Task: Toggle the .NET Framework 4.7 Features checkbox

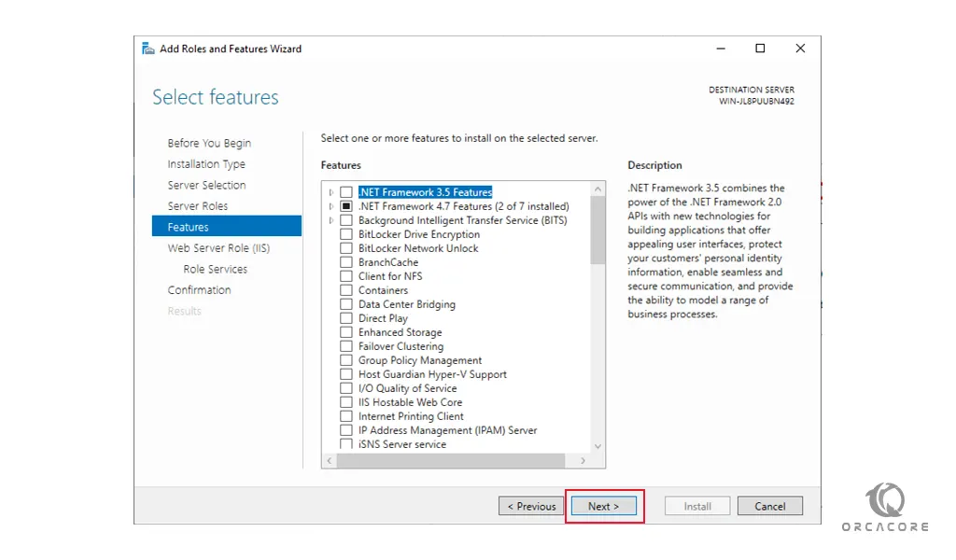Action: [x=345, y=206]
